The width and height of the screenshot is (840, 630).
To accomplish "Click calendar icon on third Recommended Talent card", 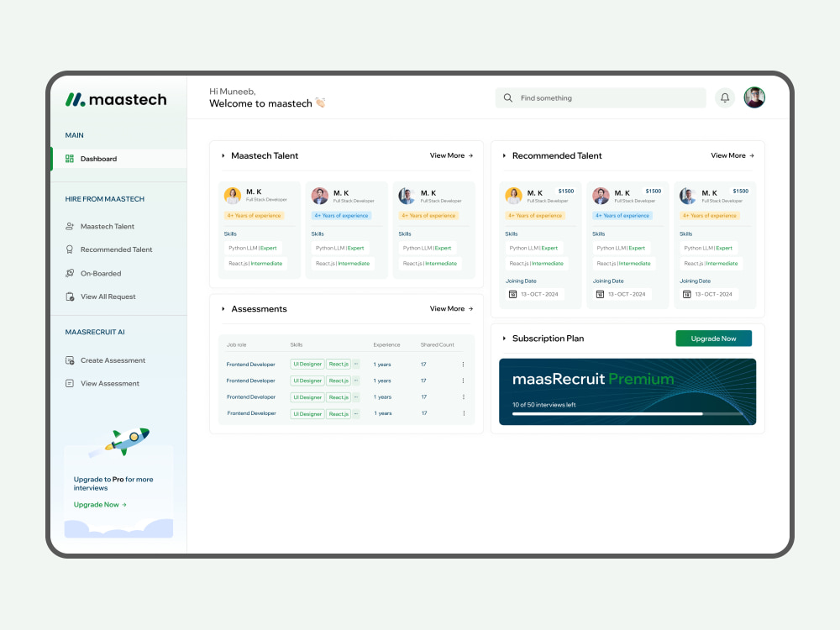I will tap(687, 294).
